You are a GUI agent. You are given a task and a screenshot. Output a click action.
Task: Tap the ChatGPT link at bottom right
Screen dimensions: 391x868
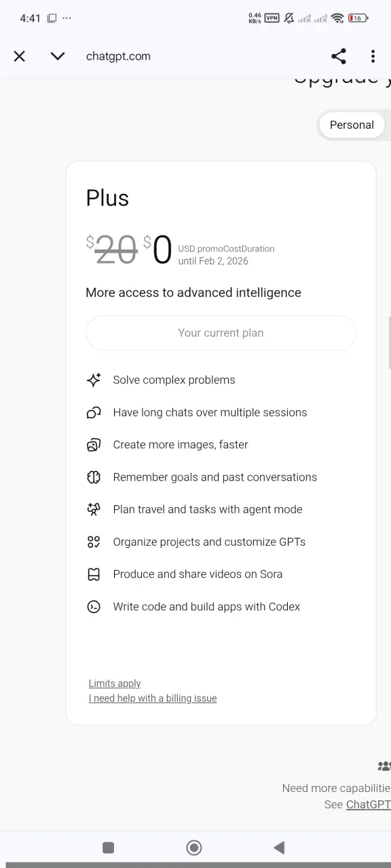coord(369,804)
